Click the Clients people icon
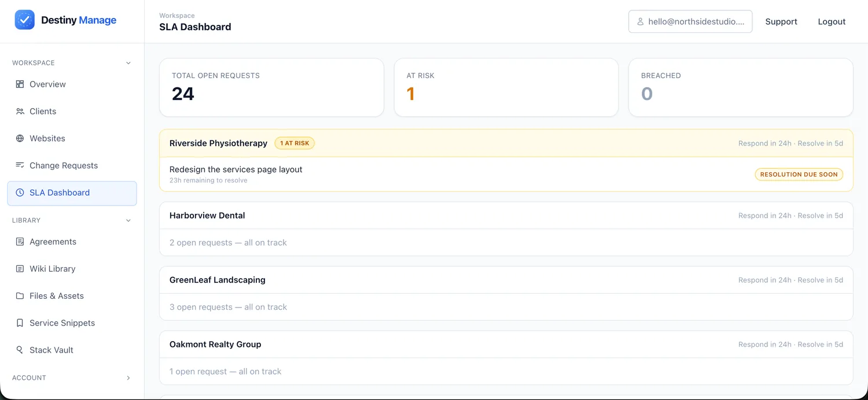The height and width of the screenshot is (400, 868). 20,112
